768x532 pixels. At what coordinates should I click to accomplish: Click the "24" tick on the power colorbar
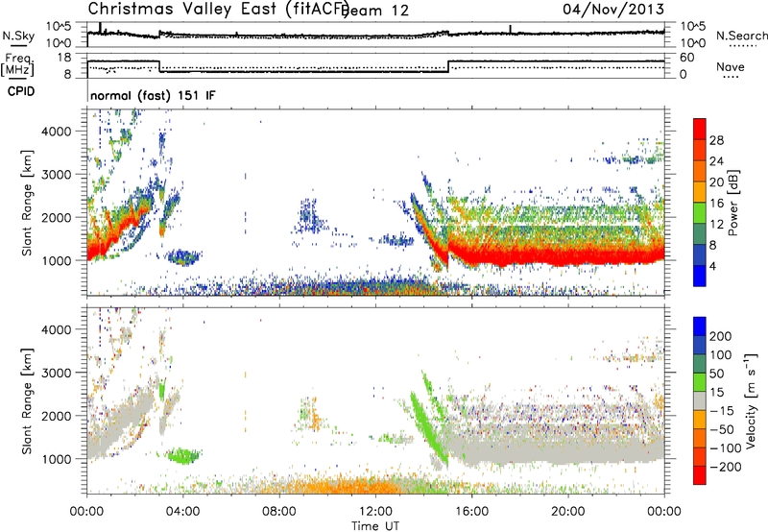tap(716, 161)
